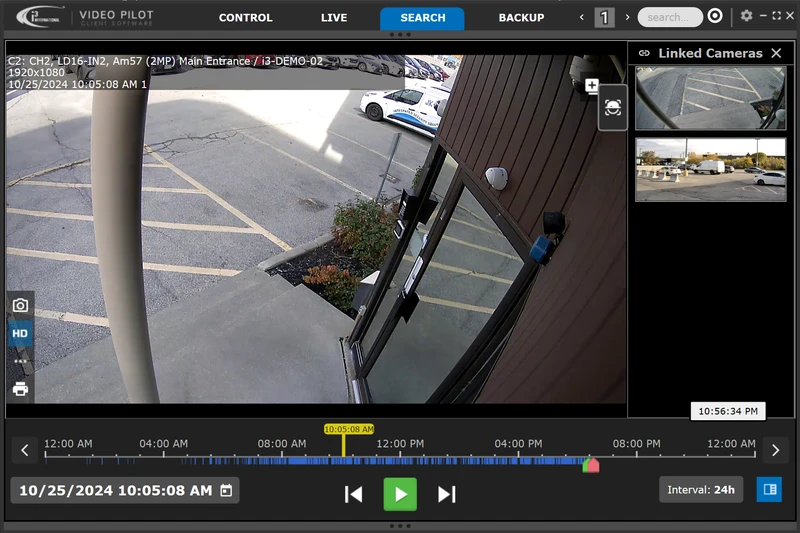Skip to the next frame
800x533 pixels.
click(447, 494)
